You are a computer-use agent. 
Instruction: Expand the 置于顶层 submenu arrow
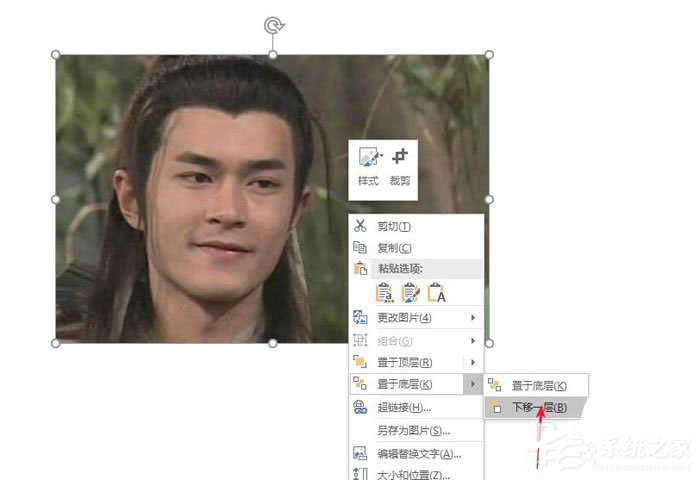[472, 362]
